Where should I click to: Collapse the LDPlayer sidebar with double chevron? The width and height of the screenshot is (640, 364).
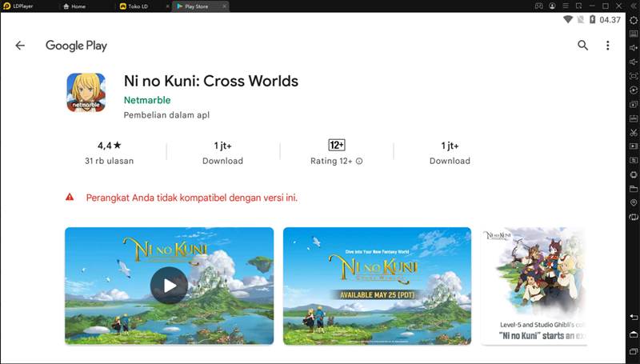[x=634, y=6]
